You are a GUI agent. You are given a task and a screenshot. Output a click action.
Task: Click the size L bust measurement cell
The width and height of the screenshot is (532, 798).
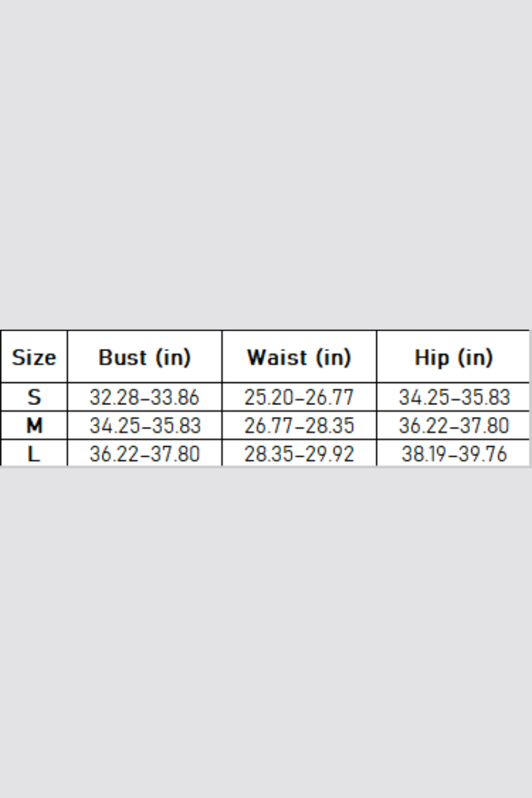tap(144, 454)
